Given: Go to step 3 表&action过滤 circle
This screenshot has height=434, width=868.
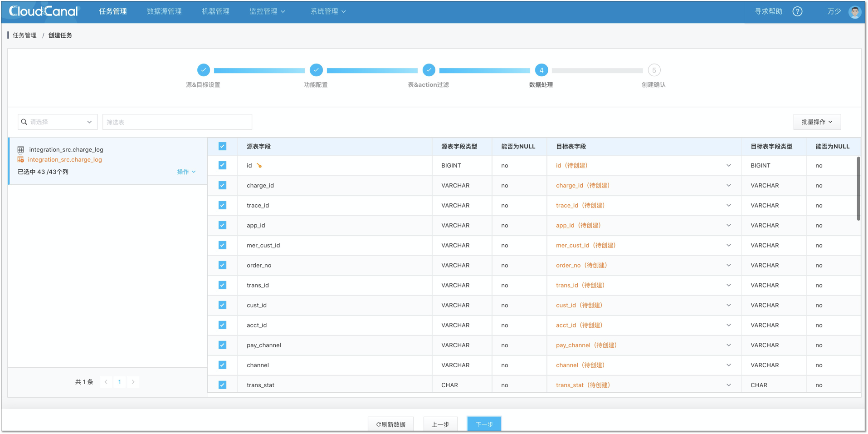Looking at the screenshot, I should coord(429,70).
